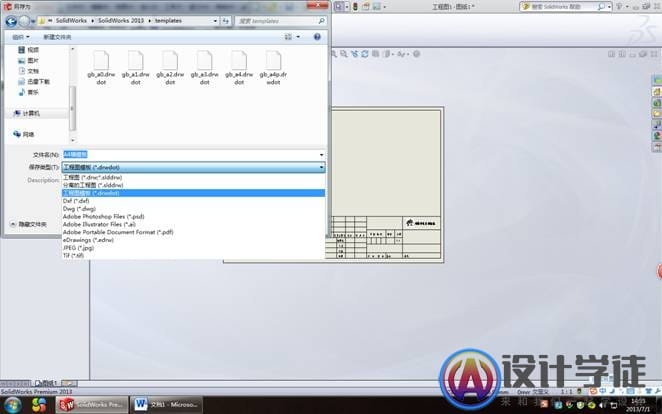
Task: Click the rotate view refresh icon
Action: (x=365, y=54)
